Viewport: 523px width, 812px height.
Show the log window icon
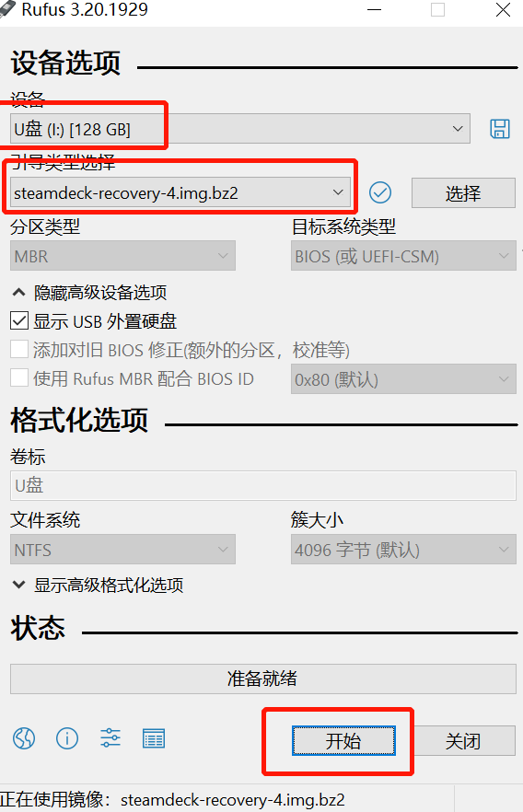[x=154, y=738]
